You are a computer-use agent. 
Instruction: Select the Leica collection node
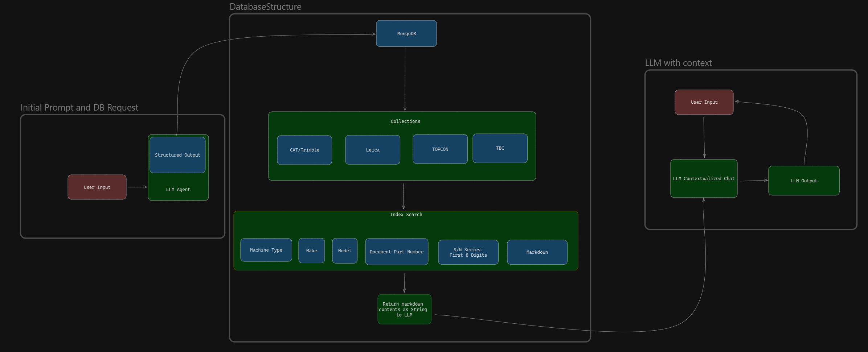point(372,150)
